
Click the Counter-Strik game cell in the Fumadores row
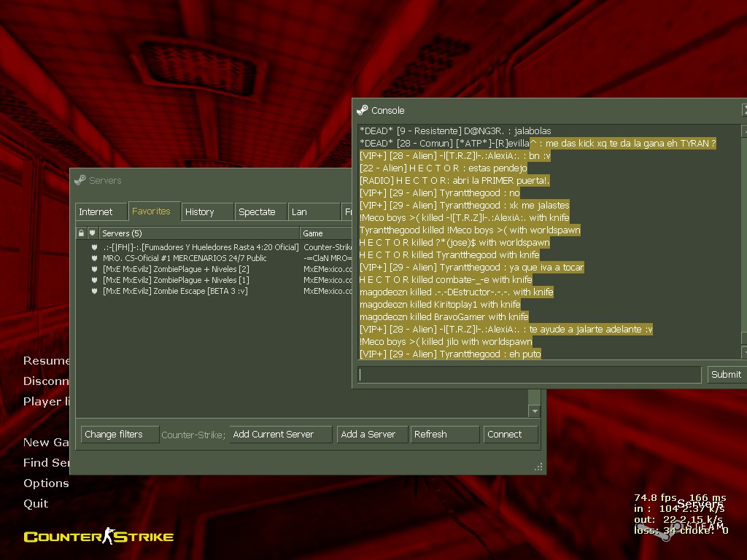(328, 247)
